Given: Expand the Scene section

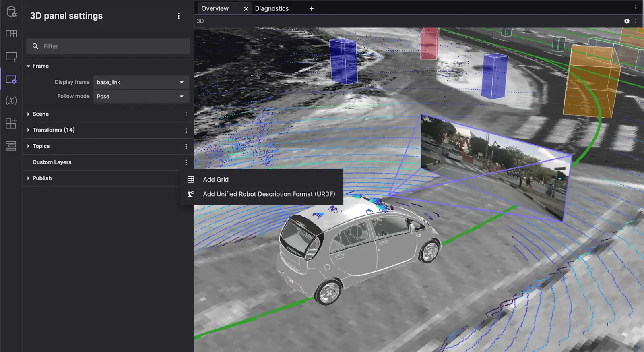Looking at the screenshot, I should 28,114.
